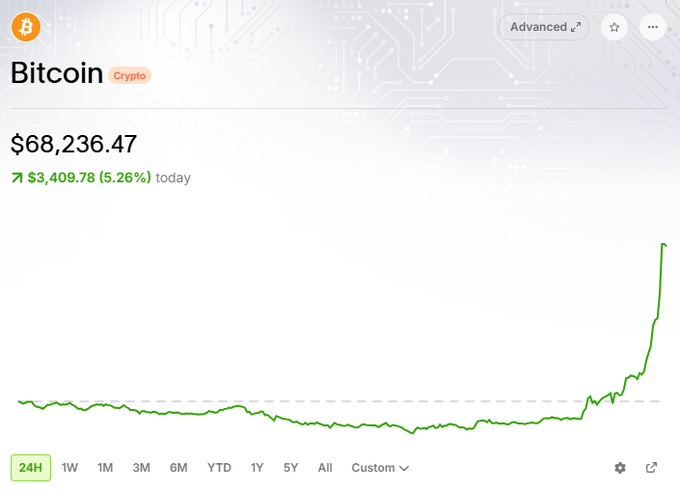Viewport: 680px width, 491px height.
Task: Open chart settings gear icon
Action: click(620, 468)
